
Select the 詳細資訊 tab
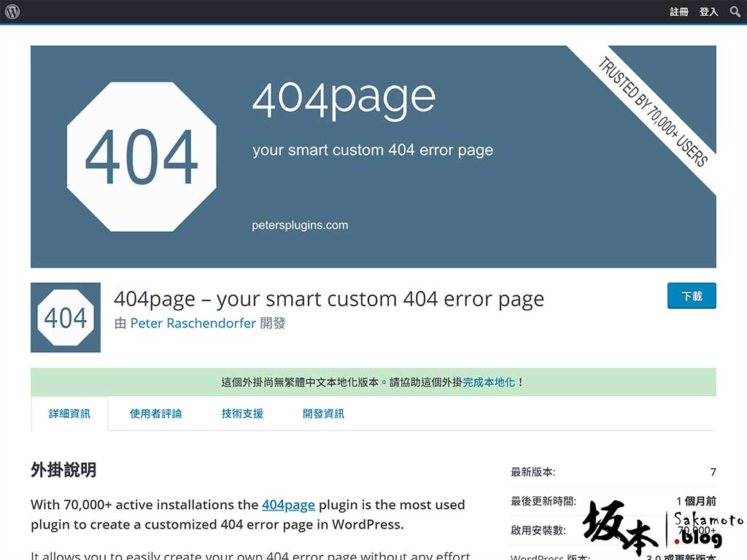click(x=69, y=414)
